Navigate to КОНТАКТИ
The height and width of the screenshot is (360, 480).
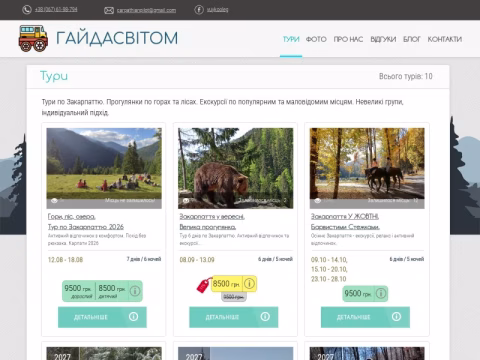click(445, 39)
